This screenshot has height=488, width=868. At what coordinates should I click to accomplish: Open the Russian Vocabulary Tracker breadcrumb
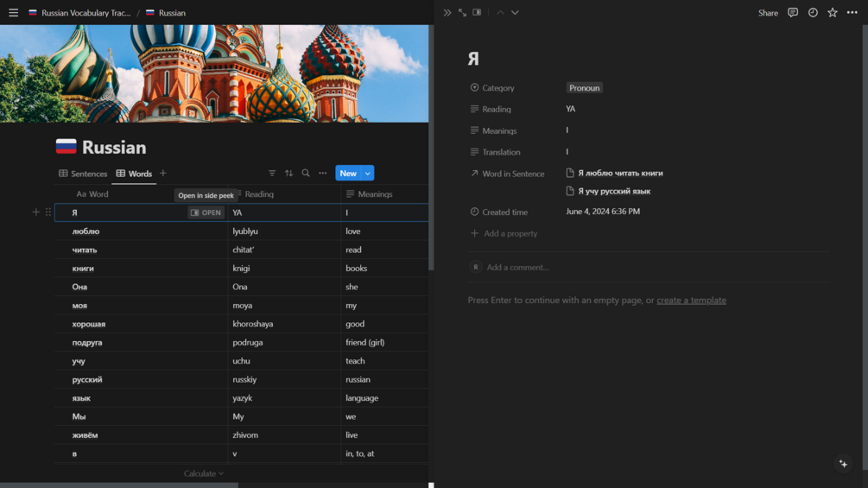tap(79, 13)
